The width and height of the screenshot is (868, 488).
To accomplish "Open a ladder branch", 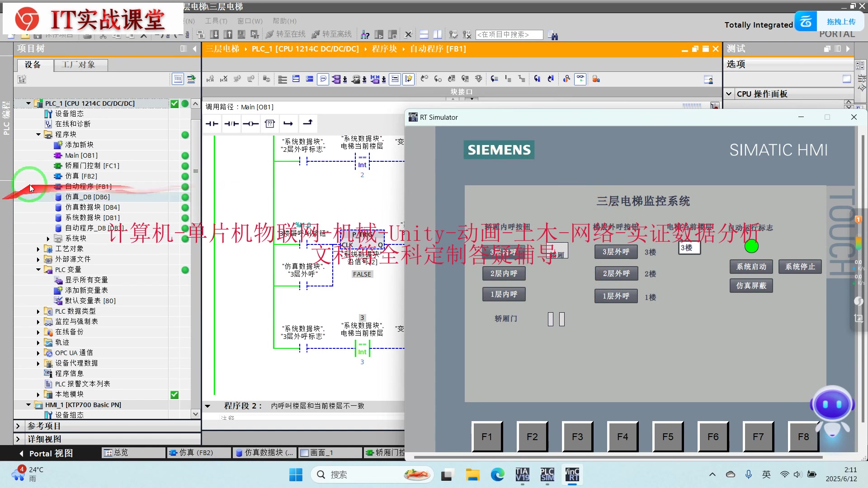I will coord(288,124).
